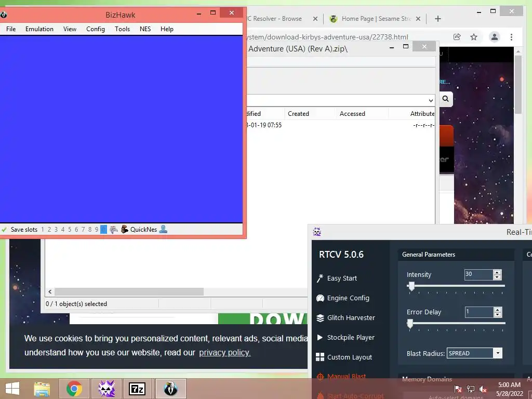Click the website search magnifier icon

coord(445,99)
